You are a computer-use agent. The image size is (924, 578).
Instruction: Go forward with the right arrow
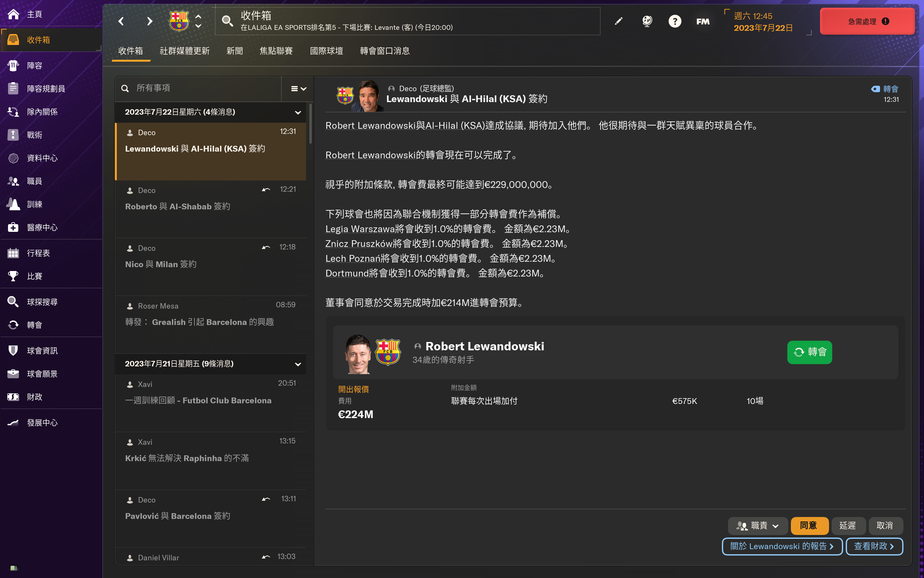[x=150, y=21]
